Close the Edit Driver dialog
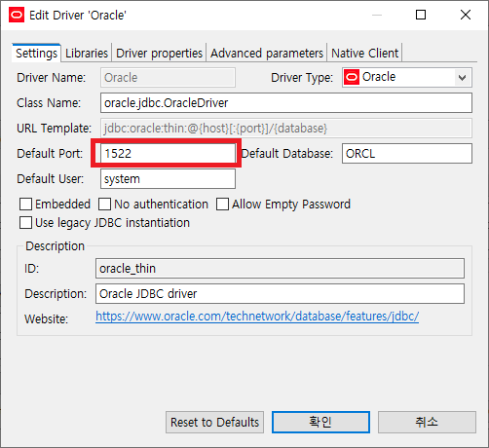 pyautogui.click(x=466, y=15)
